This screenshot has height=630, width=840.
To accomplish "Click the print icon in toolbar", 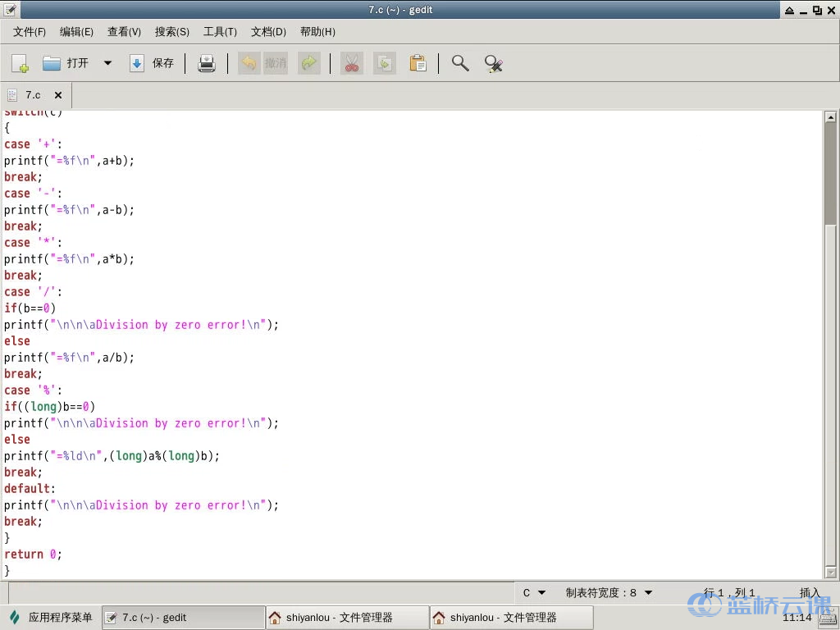I will click(207, 63).
